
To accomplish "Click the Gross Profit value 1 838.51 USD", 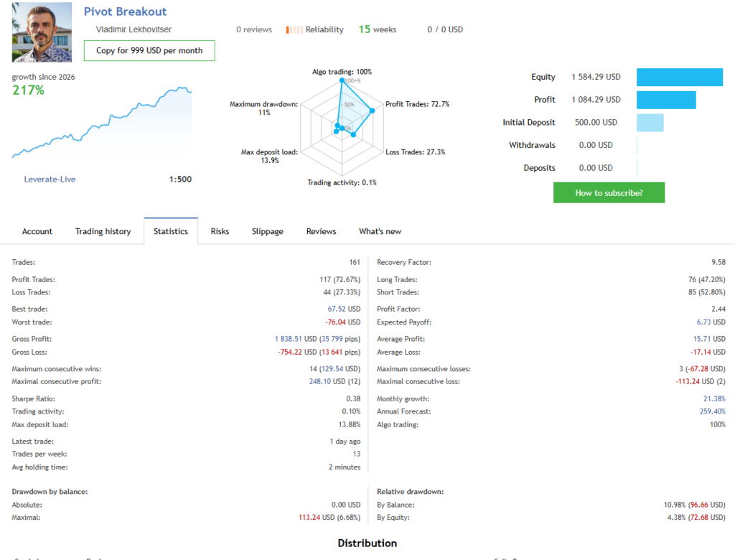I will click(x=295, y=339).
